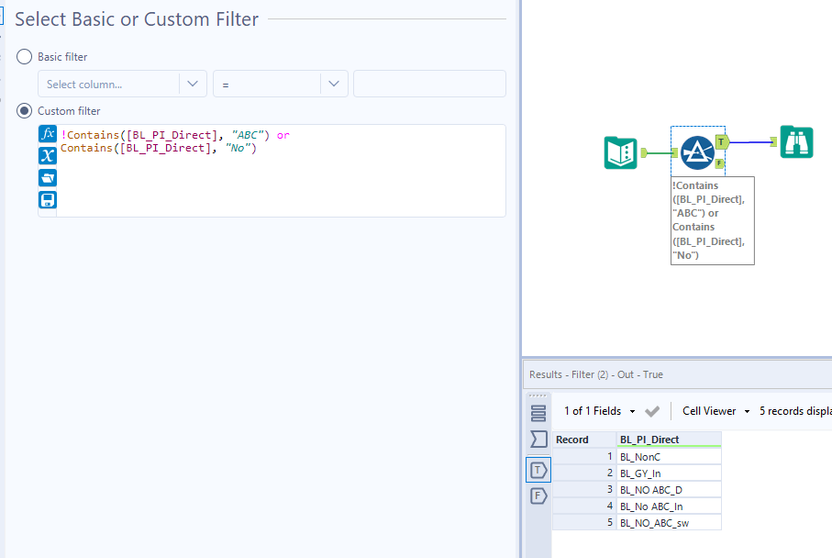Click the Input Data tool's output anchor

(644, 153)
